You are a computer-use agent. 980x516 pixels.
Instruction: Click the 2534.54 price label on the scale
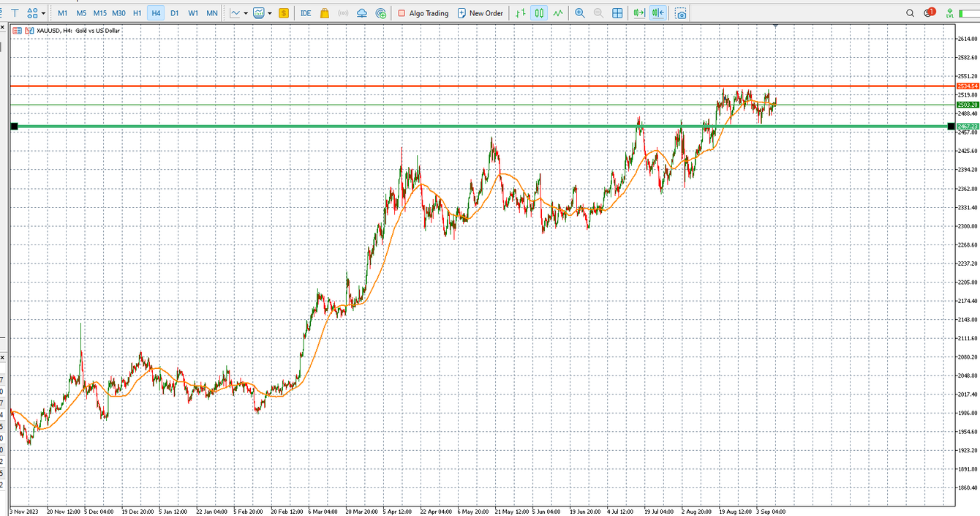(967, 86)
